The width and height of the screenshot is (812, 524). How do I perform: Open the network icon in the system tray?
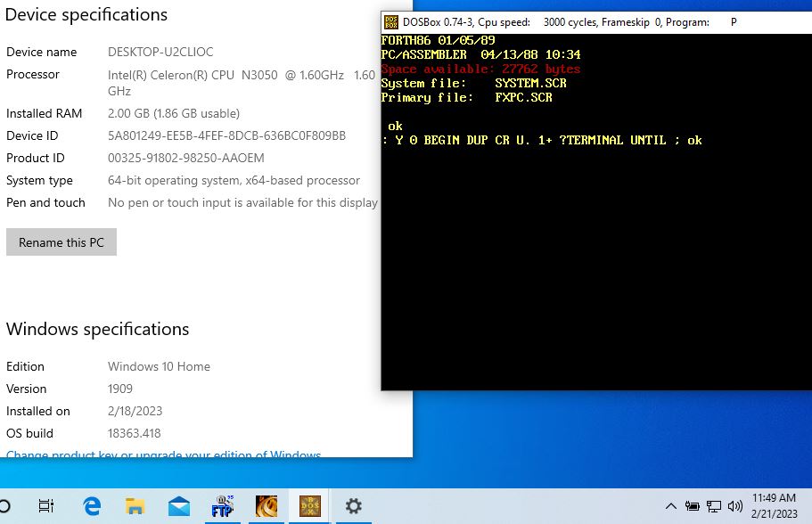tap(714, 506)
